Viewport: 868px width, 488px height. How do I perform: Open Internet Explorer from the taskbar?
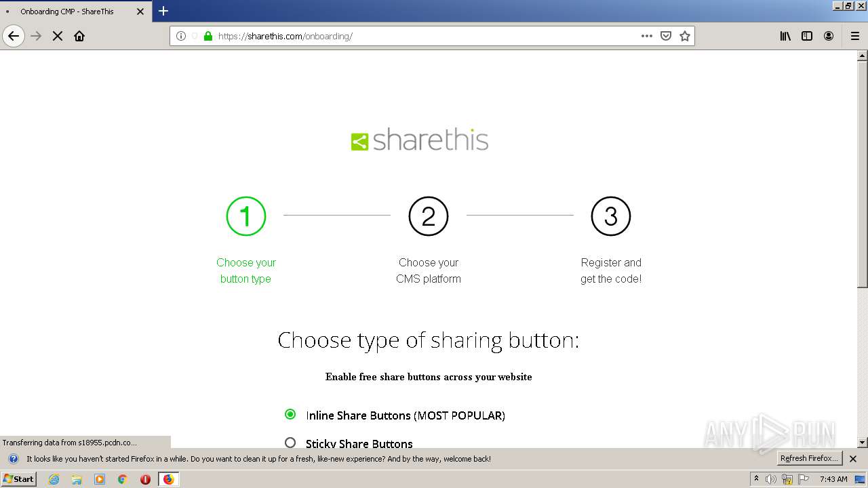[54, 479]
